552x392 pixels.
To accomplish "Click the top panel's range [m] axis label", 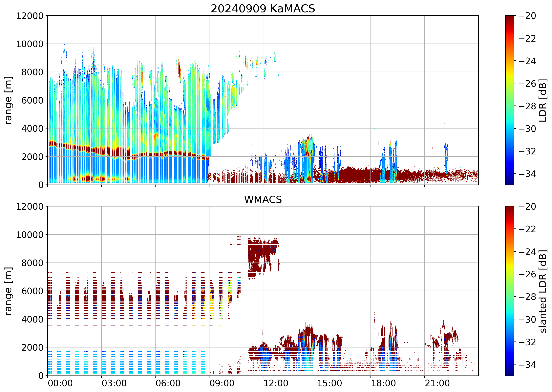I will point(8,100).
